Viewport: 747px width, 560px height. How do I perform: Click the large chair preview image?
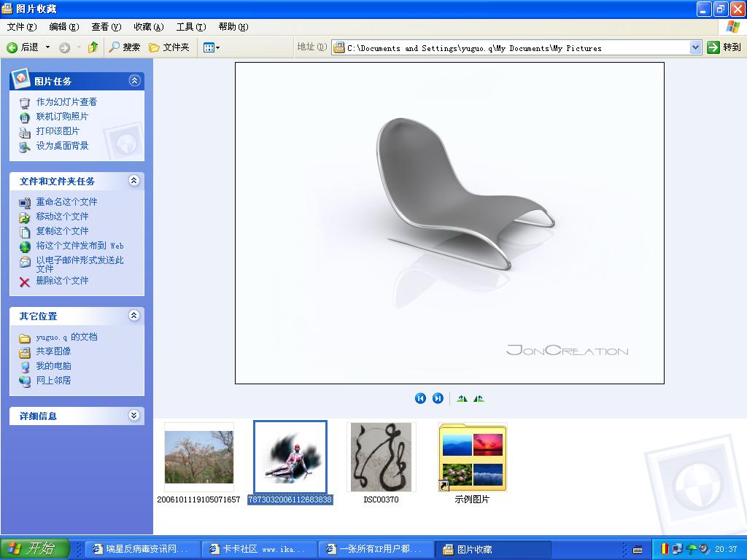[449, 223]
